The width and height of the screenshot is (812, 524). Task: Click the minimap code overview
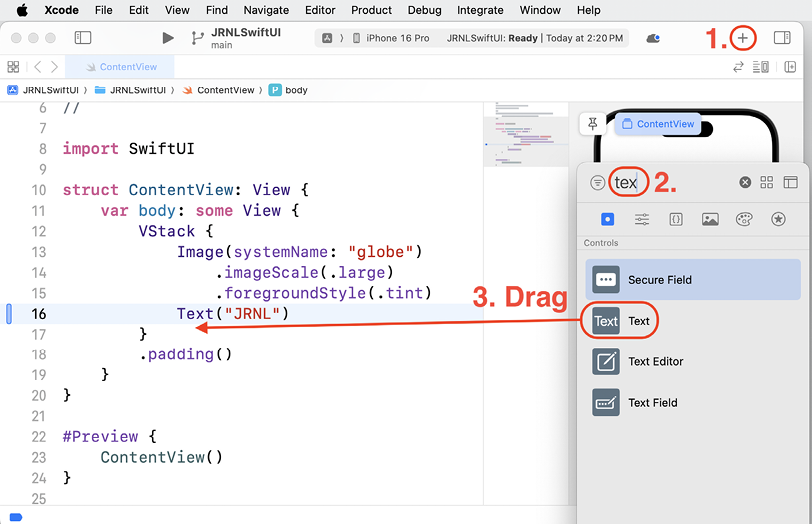click(525, 134)
